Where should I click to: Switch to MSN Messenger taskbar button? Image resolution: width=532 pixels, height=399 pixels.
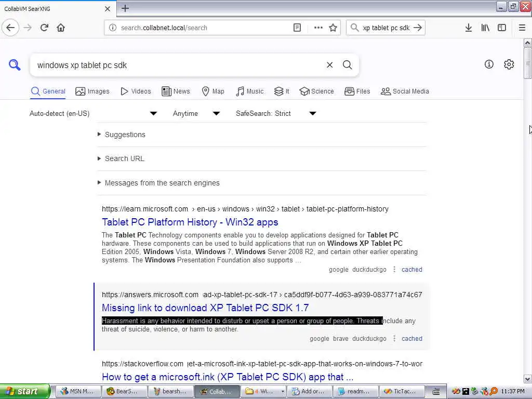(78, 391)
